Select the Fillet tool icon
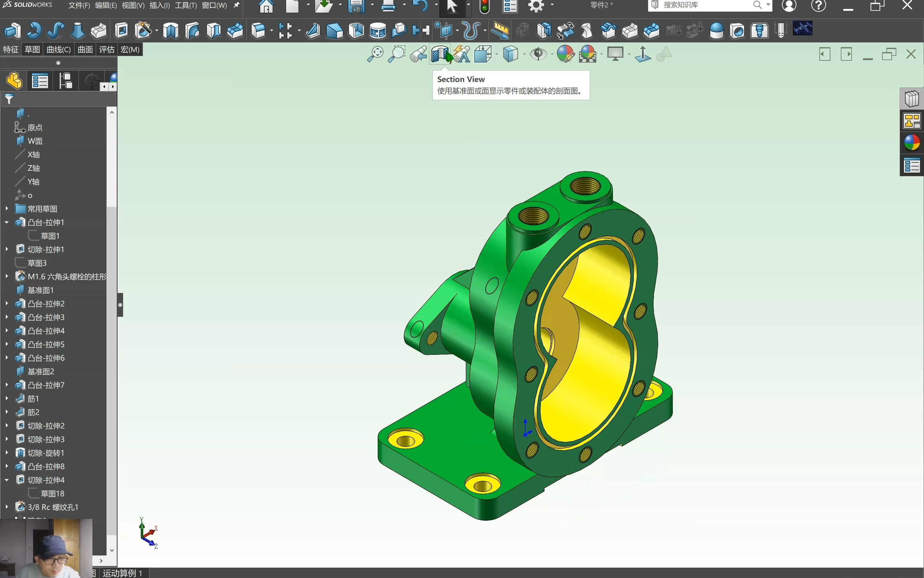 tap(258, 31)
